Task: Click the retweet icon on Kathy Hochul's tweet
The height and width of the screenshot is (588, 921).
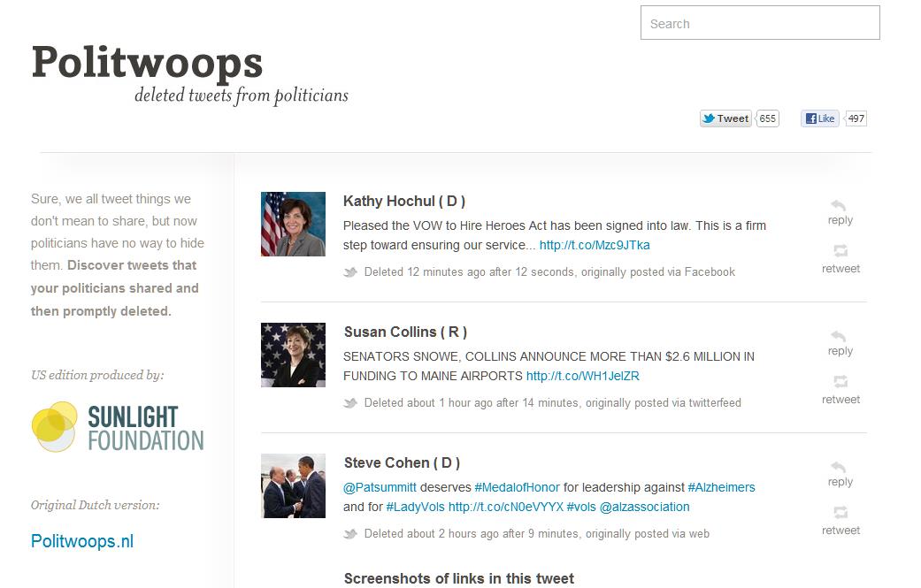Action: pos(840,251)
